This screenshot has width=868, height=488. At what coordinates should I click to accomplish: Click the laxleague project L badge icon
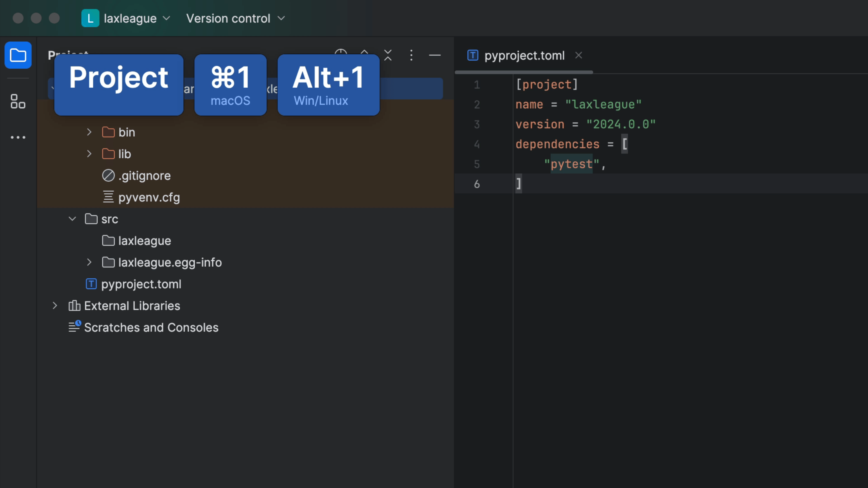click(x=90, y=18)
